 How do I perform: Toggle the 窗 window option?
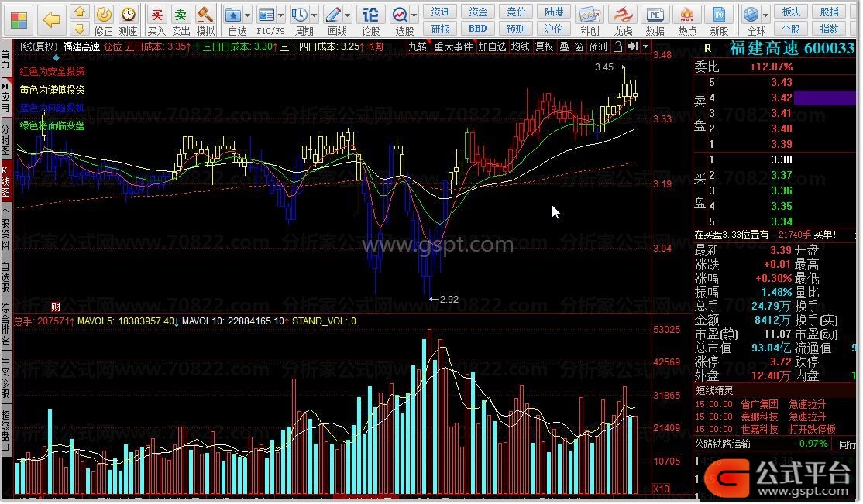coord(579,46)
